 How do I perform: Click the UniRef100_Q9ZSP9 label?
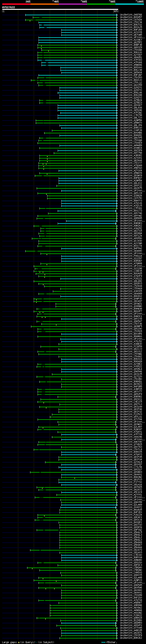tap(131, 151)
